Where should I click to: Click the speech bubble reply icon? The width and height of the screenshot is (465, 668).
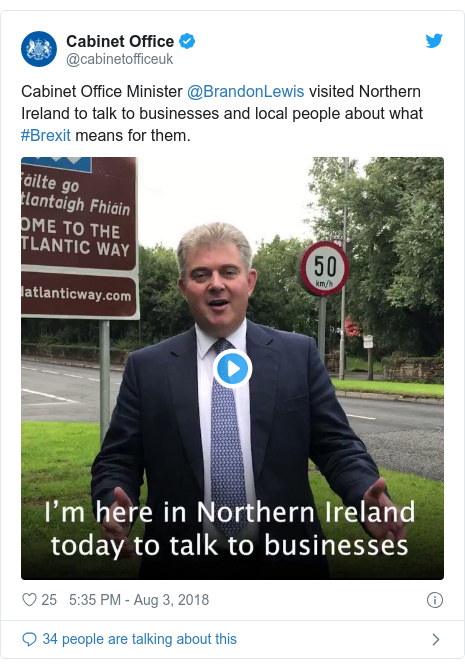29,639
